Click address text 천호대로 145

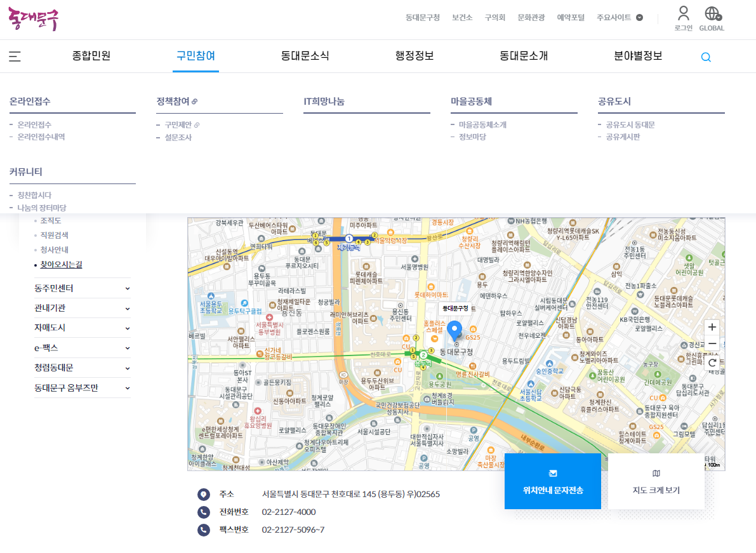click(354, 494)
